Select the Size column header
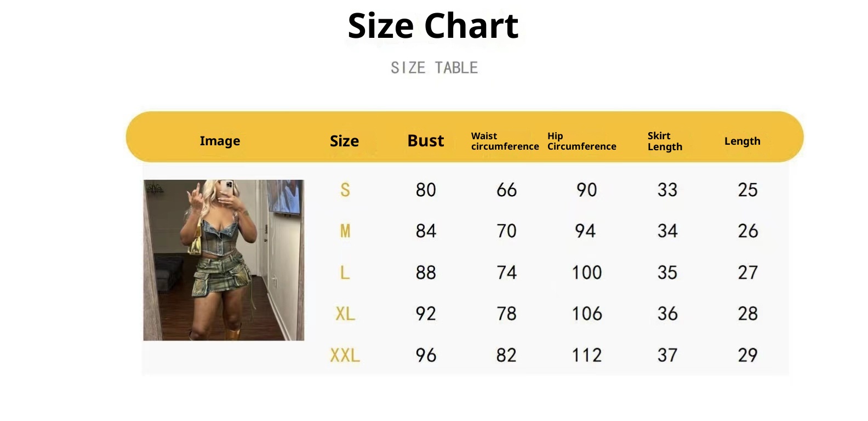868x421 pixels. (344, 141)
